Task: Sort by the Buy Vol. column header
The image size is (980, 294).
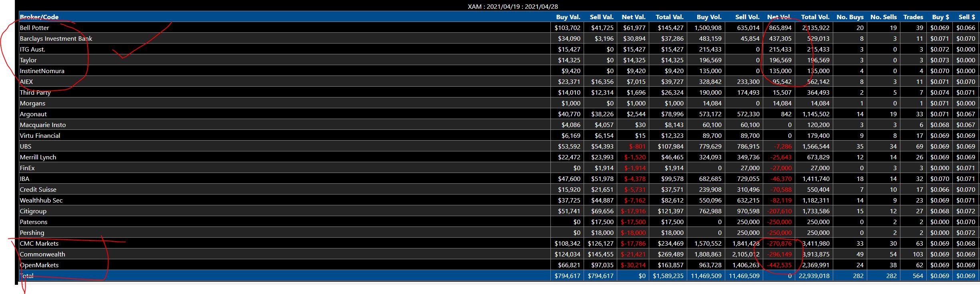Action: (x=709, y=17)
